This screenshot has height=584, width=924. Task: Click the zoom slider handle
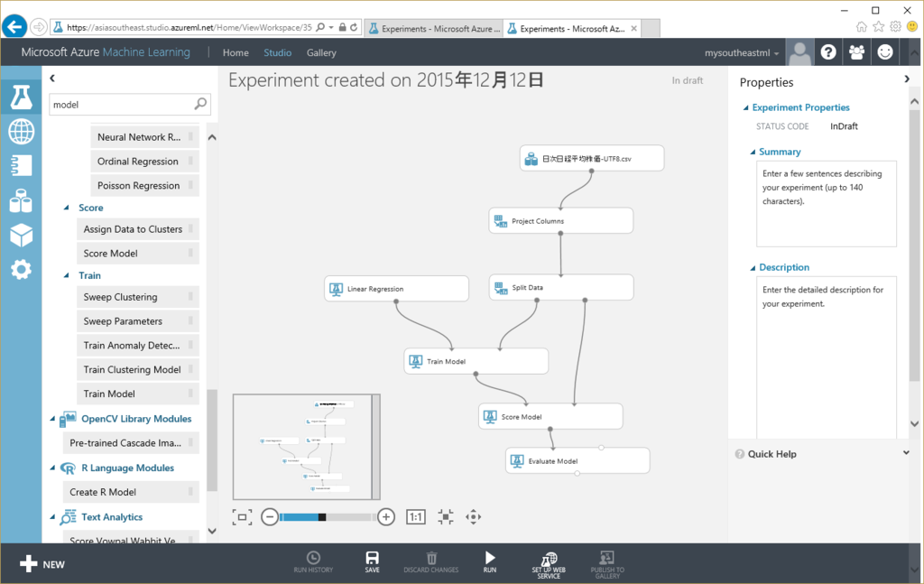322,517
